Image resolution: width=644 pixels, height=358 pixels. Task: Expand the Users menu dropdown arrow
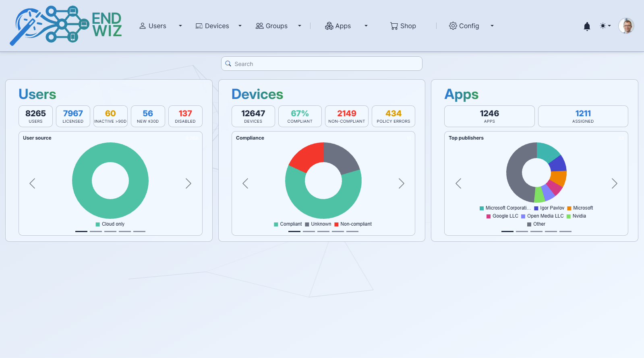(180, 26)
